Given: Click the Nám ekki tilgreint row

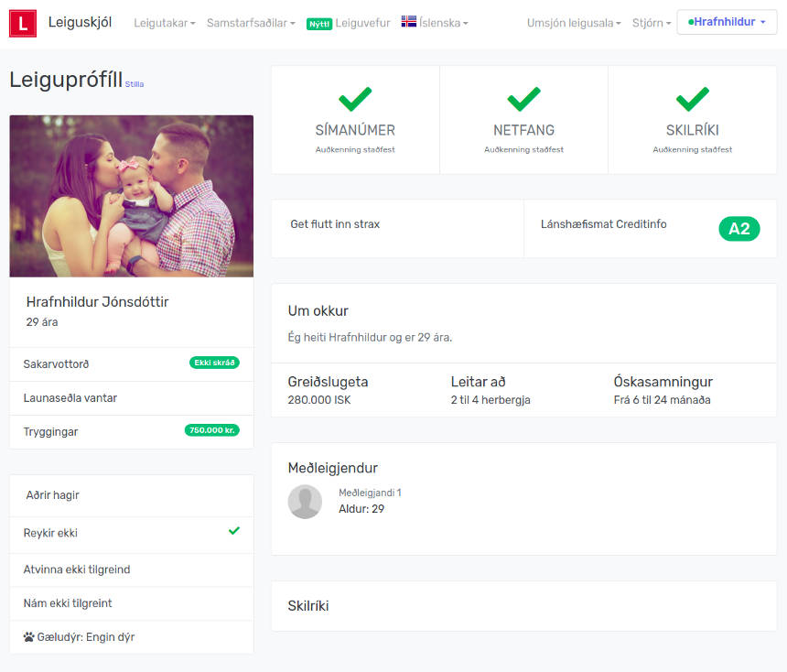Looking at the screenshot, I should (132, 603).
